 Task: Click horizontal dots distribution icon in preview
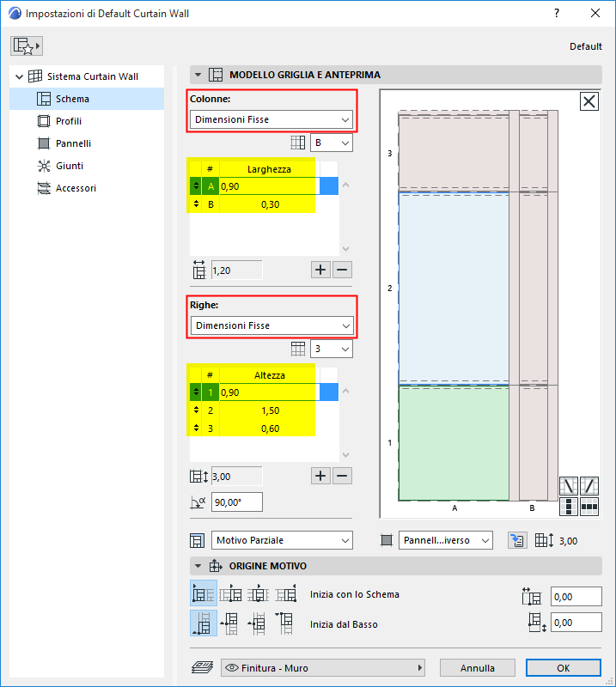coord(589,507)
